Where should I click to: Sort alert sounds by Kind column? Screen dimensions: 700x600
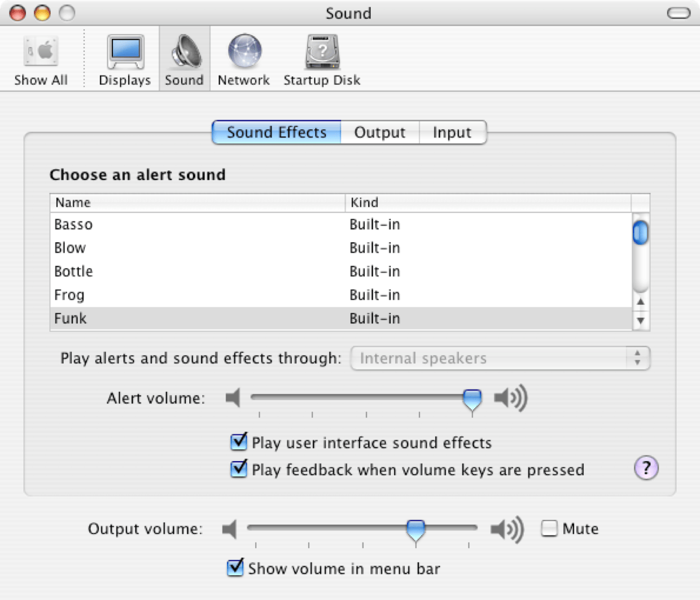pyautogui.click(x=488, y=203)
